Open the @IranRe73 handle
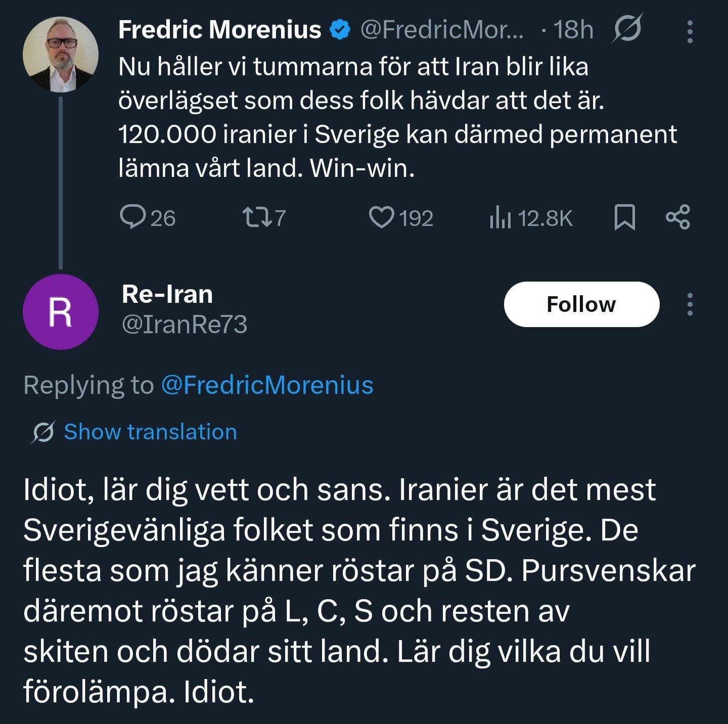This screenshot has width=728, height=724. (x=185, y=324)
